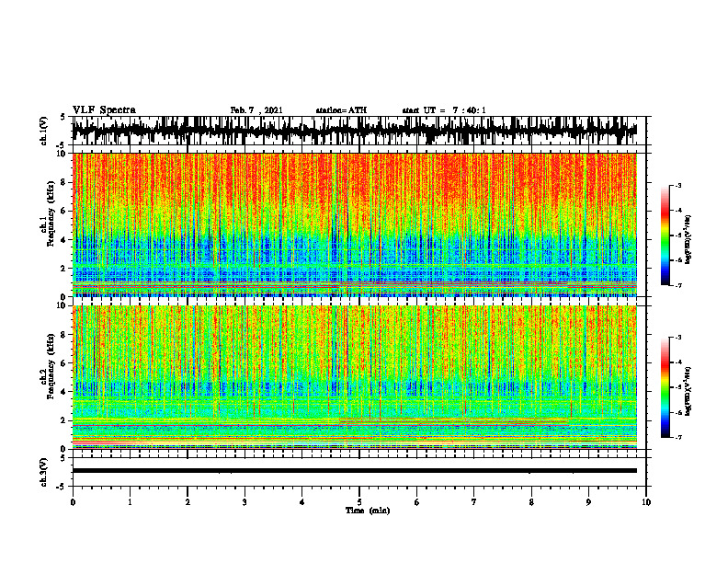Click the "start UT = 7:40:1" header text
The image size is (728, 563).
(444, 110)
